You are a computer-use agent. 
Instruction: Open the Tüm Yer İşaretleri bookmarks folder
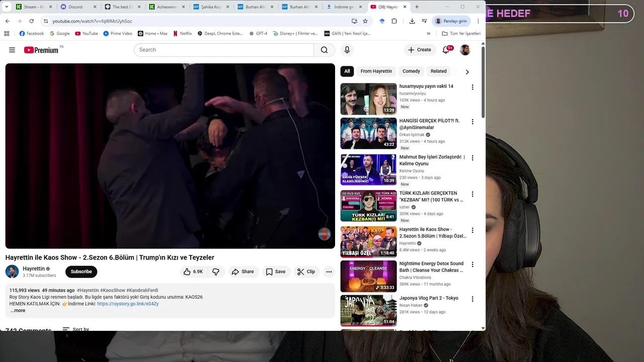(461, 34)
